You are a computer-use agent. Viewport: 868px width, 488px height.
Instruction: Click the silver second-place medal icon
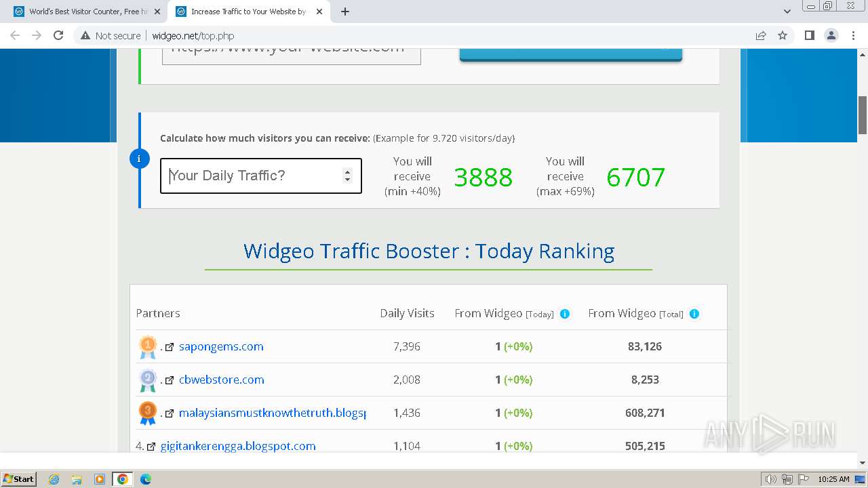pyautogui.click(x=148, y=380)
